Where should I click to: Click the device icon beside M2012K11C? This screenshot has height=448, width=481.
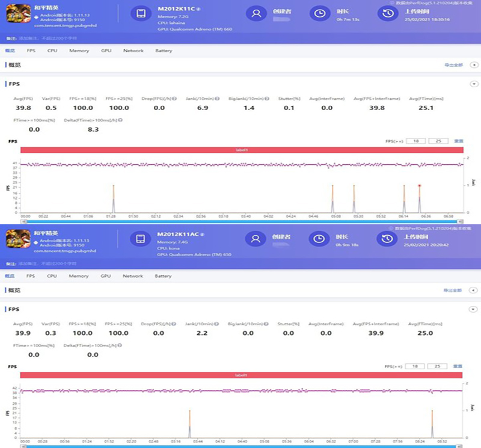141,13
